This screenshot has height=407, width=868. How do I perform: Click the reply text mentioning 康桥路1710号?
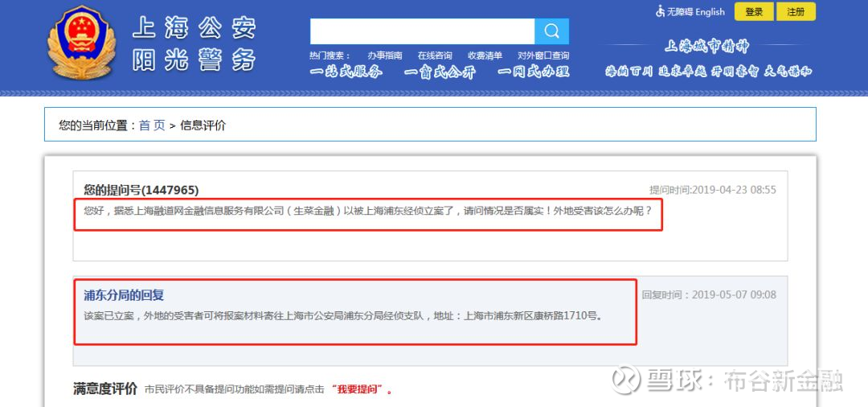click(342, 316)
